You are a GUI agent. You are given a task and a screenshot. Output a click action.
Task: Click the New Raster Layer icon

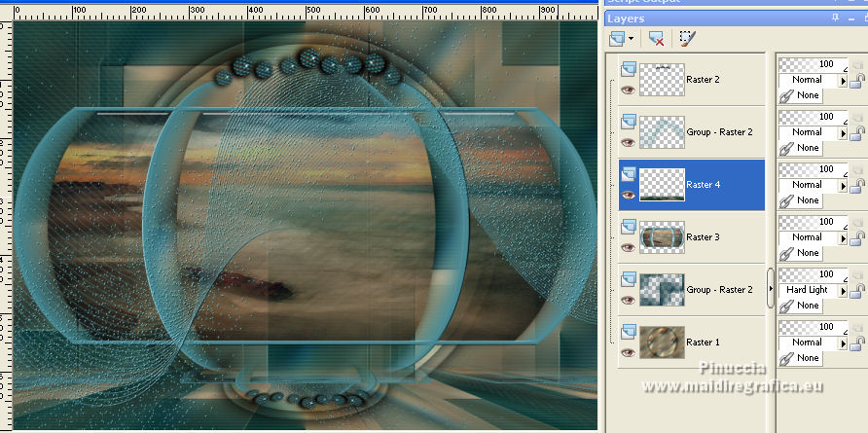pyautogui.click(x=618, y=39)
